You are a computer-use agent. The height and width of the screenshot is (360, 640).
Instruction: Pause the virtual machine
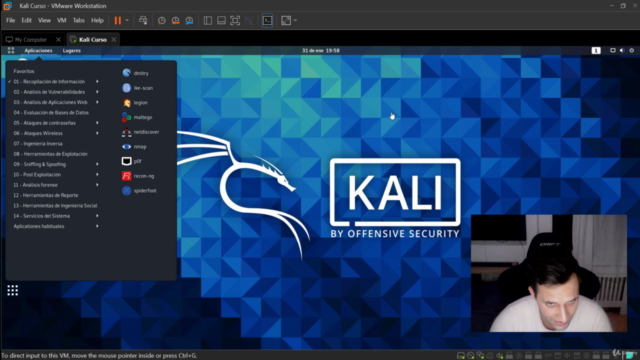click(x=118, y=20)
